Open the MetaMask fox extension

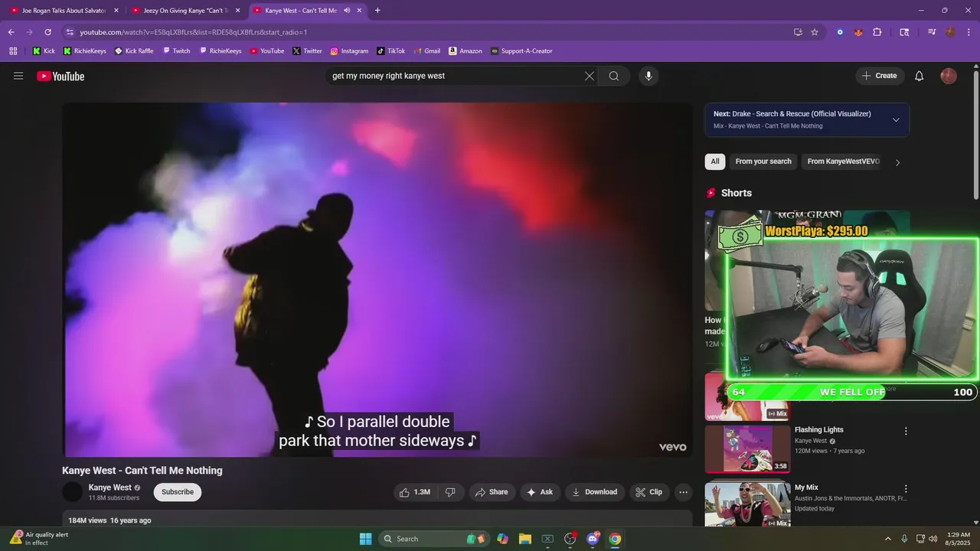pyautogui.click(x=858, y=32)
